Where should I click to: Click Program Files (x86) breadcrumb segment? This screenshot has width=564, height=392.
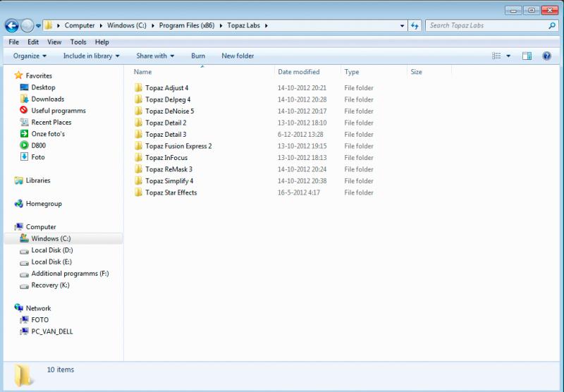[187, 25]
